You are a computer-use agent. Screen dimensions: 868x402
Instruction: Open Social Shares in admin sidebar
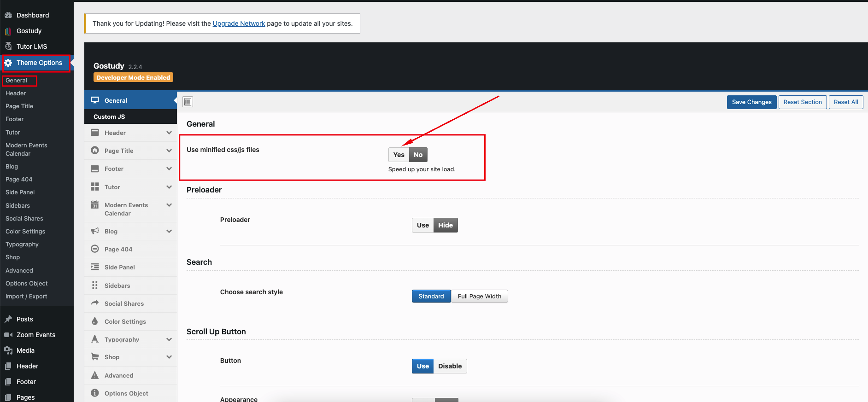[24, 218]
